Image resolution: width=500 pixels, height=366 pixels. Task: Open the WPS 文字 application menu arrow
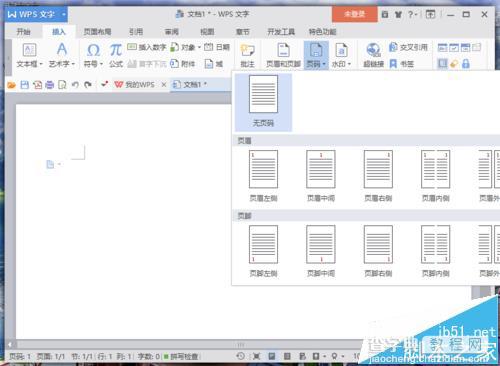(63, 14)
